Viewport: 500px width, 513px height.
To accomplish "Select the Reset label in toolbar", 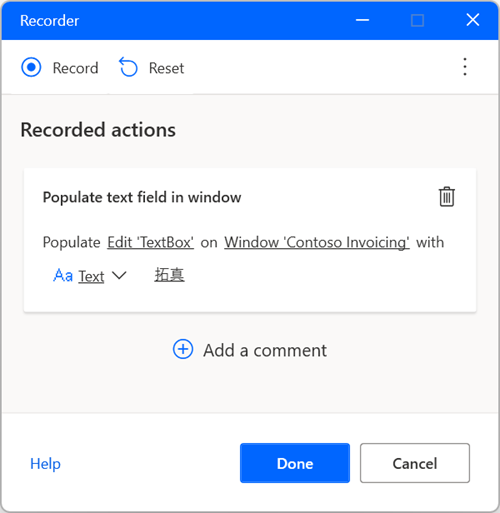I will click(x=166, y=68).
